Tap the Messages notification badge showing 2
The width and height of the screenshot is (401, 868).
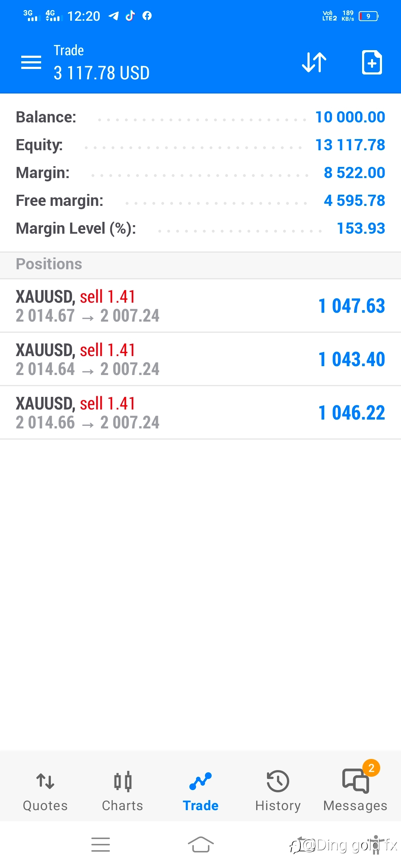tap(371, 768)
